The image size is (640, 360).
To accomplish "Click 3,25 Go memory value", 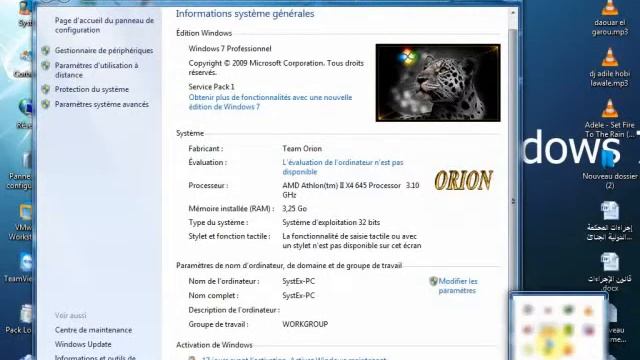I will [294, 209].
